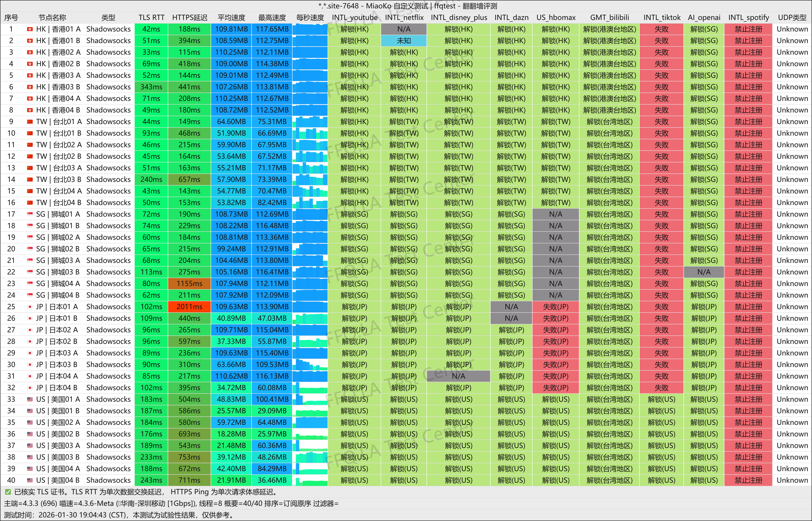Click the 657ms HTTPS delay cell
This screenshot has height=521, width=812.
click(x=190, y=180)
